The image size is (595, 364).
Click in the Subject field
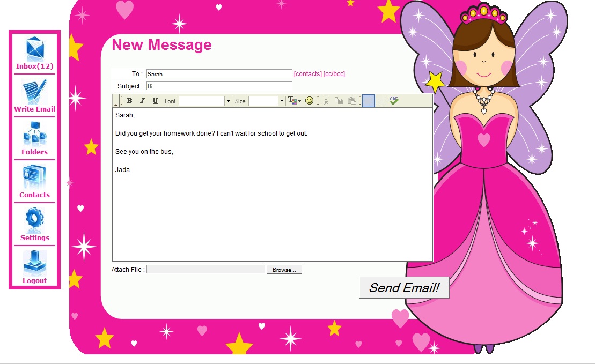(218, 86)
